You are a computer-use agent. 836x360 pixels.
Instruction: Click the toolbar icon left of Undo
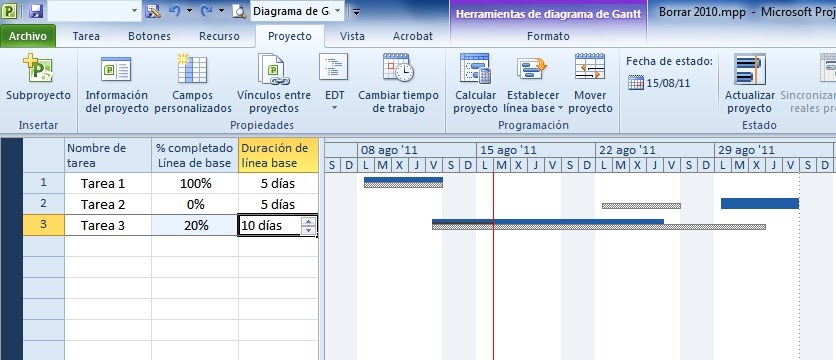coord(153,11)
